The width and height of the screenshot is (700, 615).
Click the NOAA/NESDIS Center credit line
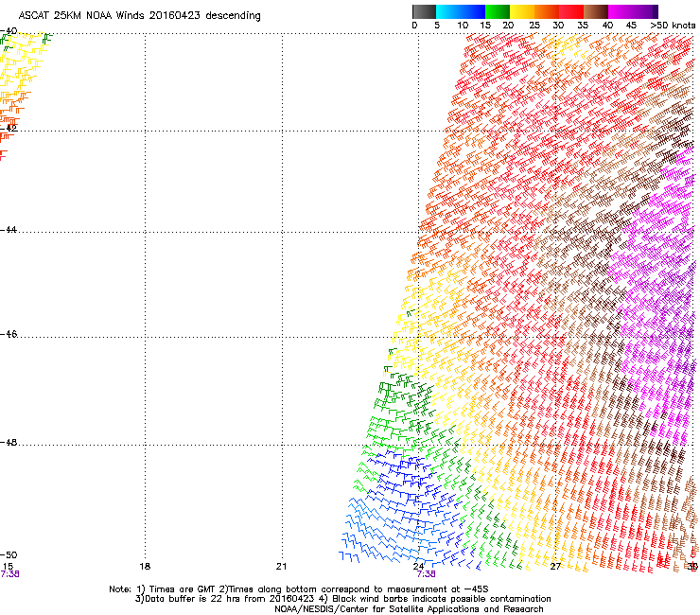point(409,609)
